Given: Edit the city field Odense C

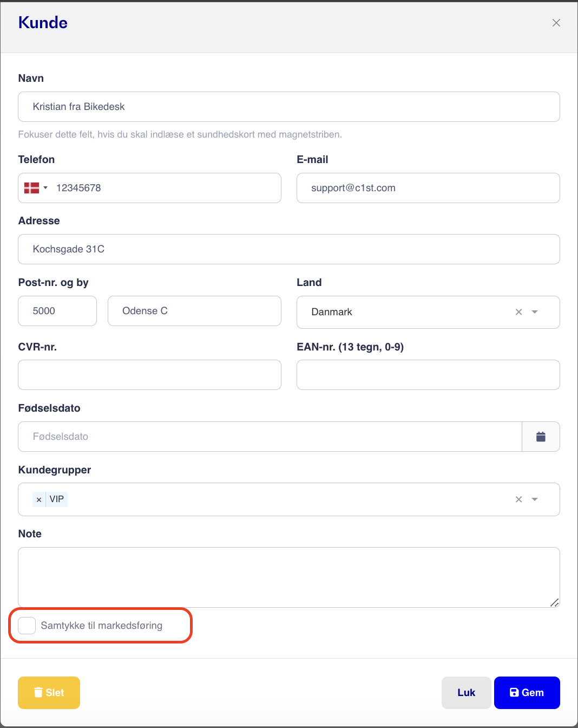Looking at the screenshot, I should point(194,311).
